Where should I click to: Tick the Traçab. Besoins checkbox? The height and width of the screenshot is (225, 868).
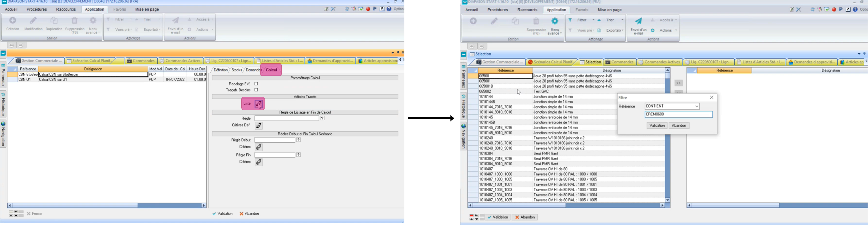click(x=256, y=90)
